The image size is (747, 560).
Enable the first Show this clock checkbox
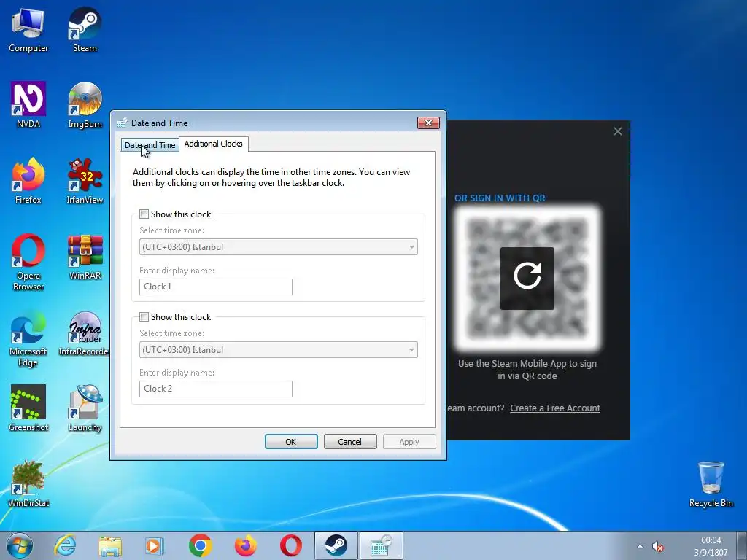[x=144, y=214]
